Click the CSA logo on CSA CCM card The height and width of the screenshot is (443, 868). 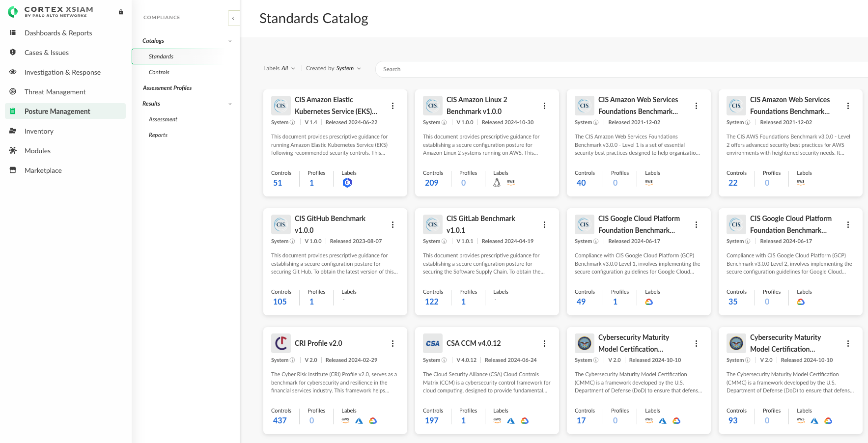[433, 343]
